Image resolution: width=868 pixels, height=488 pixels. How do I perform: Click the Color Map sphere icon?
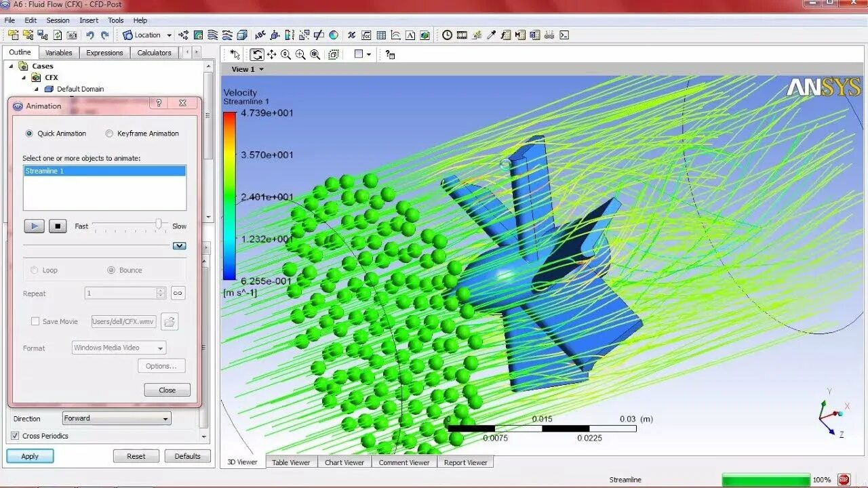pyautogui.click(x=334, y=35)
